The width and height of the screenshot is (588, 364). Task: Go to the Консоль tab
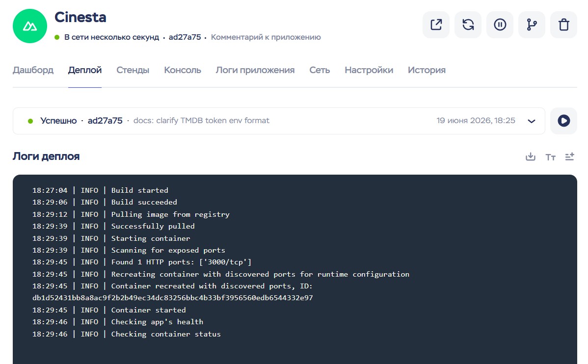tap(183, 70)
